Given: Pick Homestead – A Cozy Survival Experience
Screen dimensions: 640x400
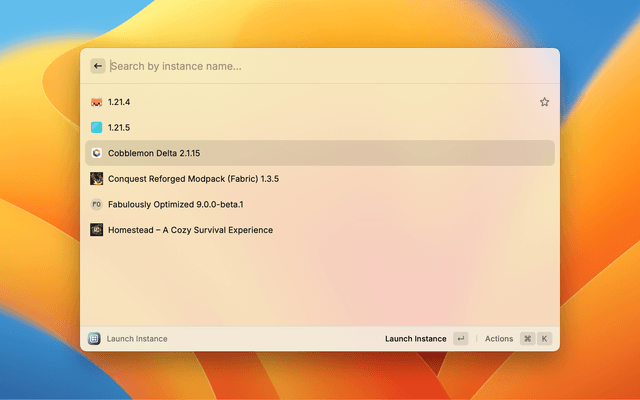Looking at the screenshot, I should 190,230.
